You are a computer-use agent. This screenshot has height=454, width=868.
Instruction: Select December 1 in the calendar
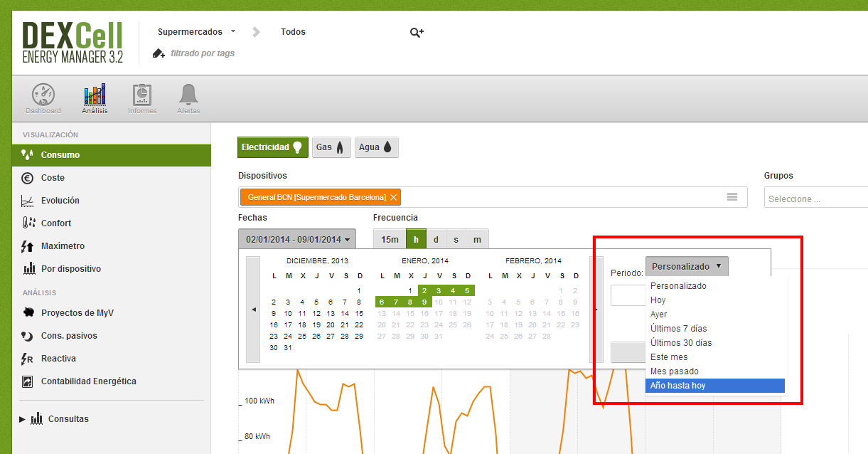[x=359, y=290]
